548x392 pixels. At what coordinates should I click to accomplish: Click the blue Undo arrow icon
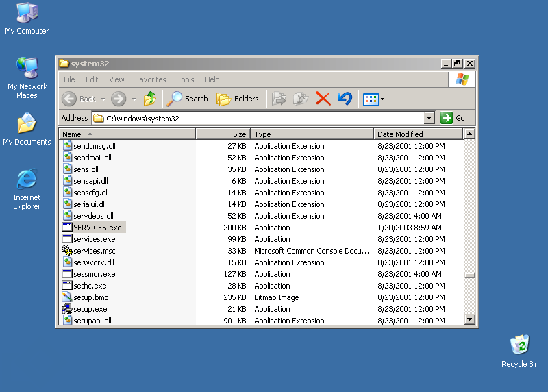point(345,99)
